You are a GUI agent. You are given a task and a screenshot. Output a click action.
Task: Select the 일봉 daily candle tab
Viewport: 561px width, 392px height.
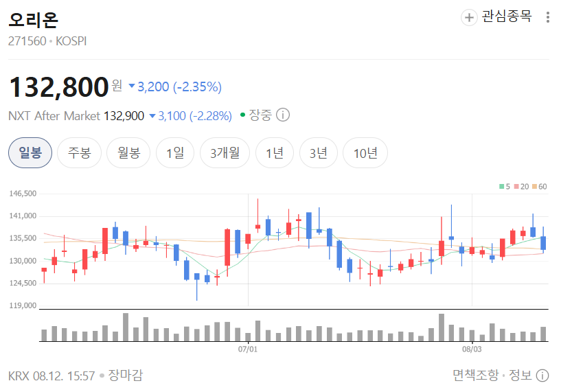point(30,152)
